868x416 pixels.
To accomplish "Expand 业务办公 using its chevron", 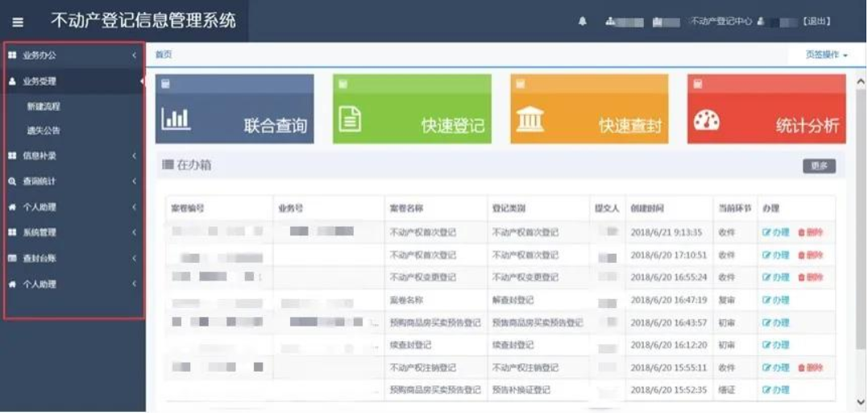I will click(x=134, y=56).
